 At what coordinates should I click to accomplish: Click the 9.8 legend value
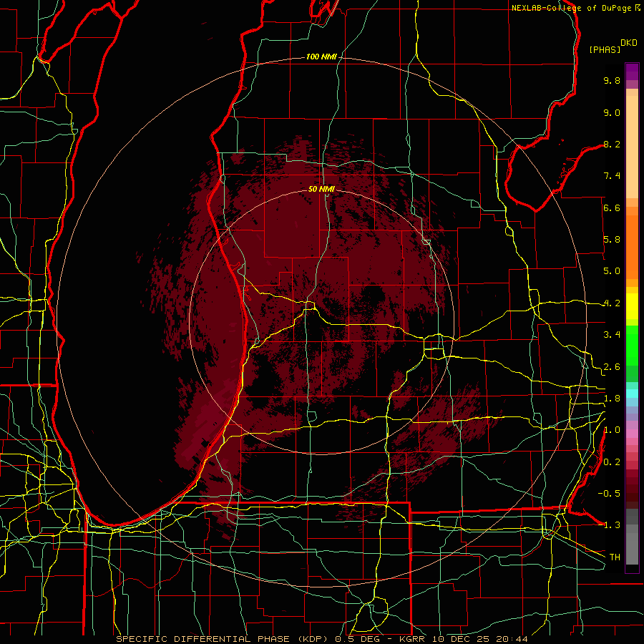click(612, 80)
